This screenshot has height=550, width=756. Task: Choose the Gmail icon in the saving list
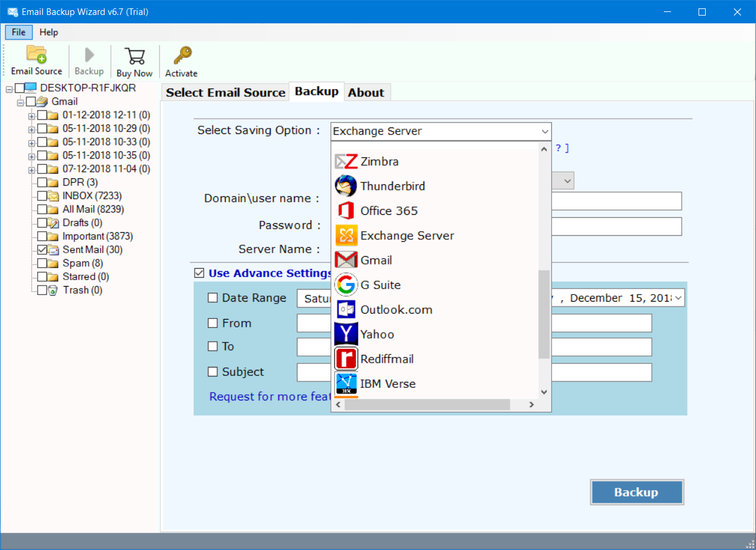point(346,260)
